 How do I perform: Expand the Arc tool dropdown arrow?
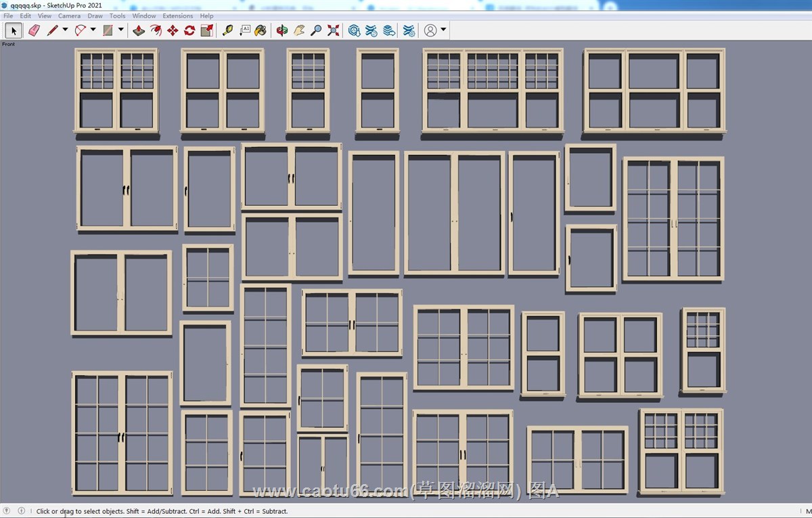[93, 30]
